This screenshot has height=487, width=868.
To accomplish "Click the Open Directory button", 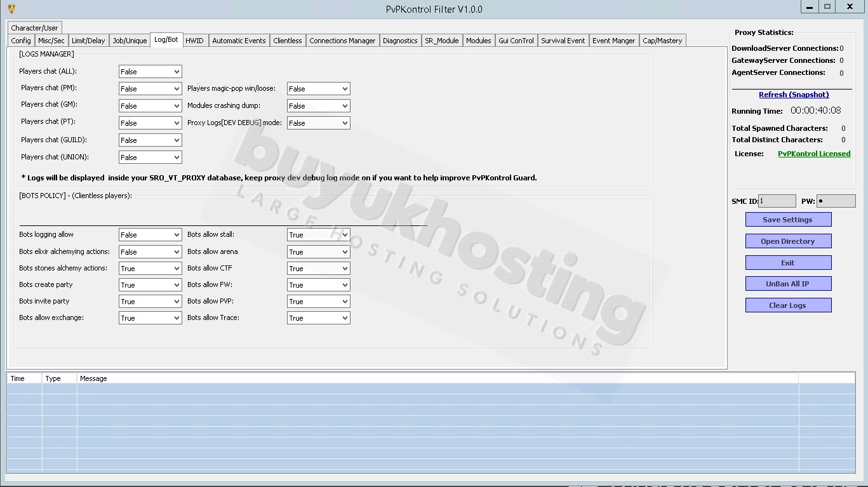I will pyautogui.click(x=788, y=241).
